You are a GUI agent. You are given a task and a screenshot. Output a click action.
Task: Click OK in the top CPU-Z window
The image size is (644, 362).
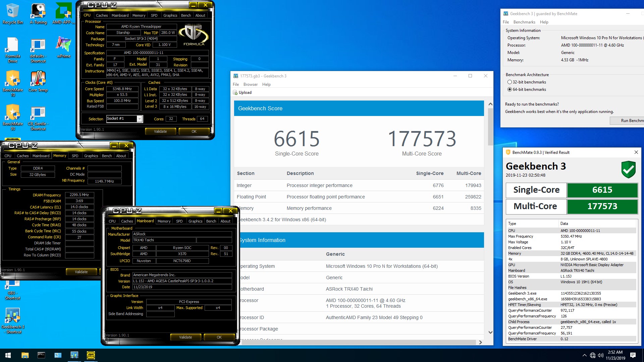194,131
